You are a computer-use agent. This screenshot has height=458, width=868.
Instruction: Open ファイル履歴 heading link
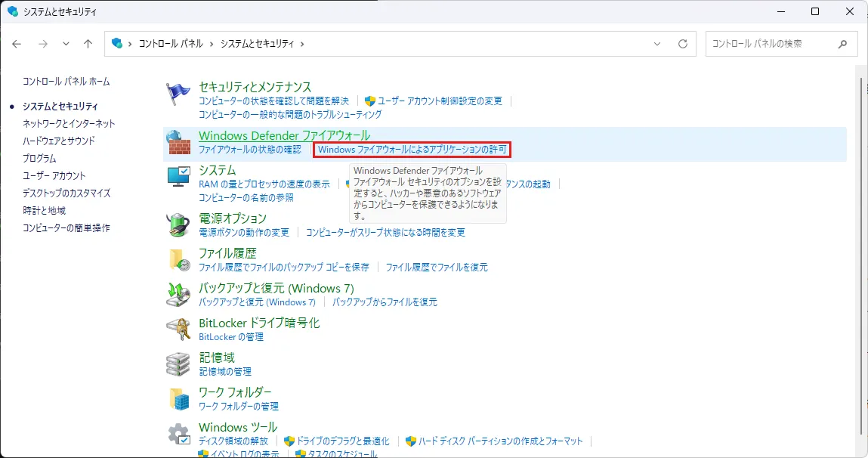click(x=227, y=253)
